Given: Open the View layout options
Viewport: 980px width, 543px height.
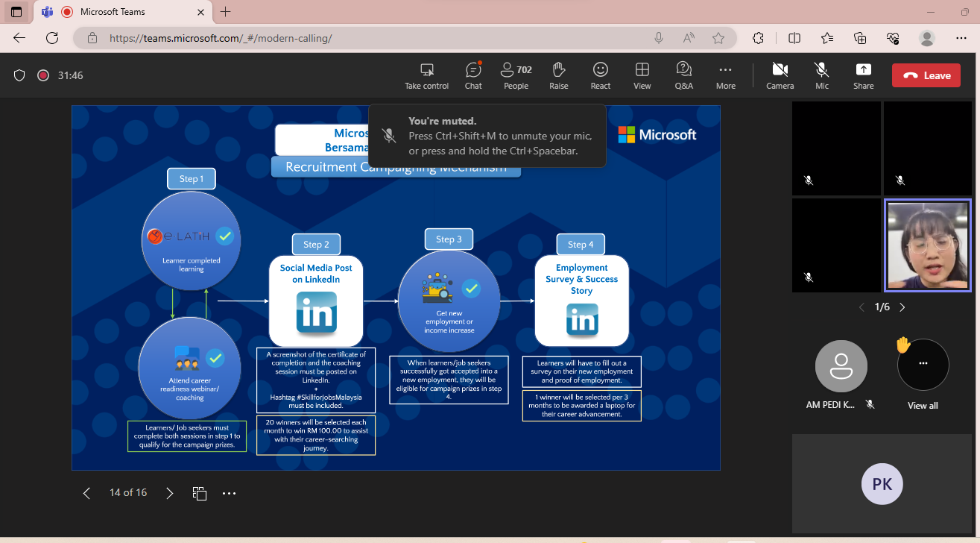Looking at the screenshot, I should click(642, 75).
